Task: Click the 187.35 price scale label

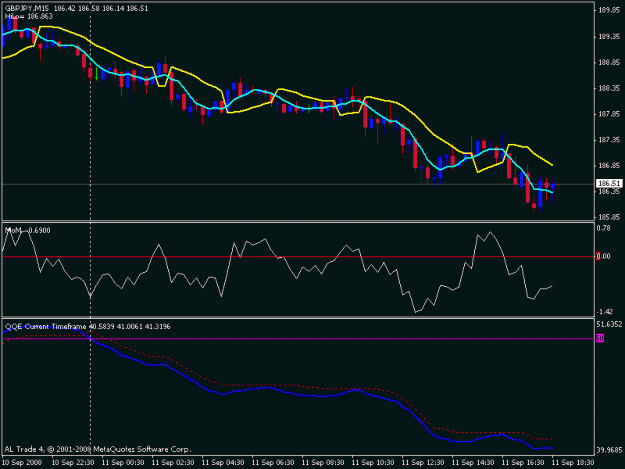Action: 609,140
